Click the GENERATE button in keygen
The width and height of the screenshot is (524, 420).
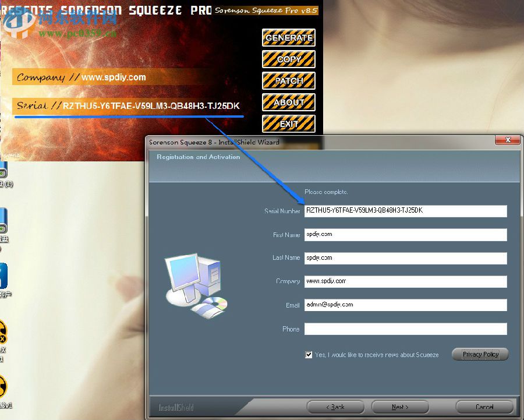tap(288, 37)
